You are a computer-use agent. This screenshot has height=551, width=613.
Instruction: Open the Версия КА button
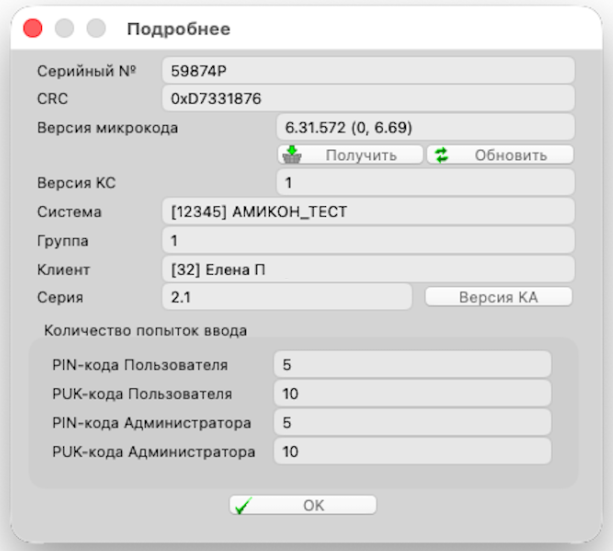coord(498,297)
